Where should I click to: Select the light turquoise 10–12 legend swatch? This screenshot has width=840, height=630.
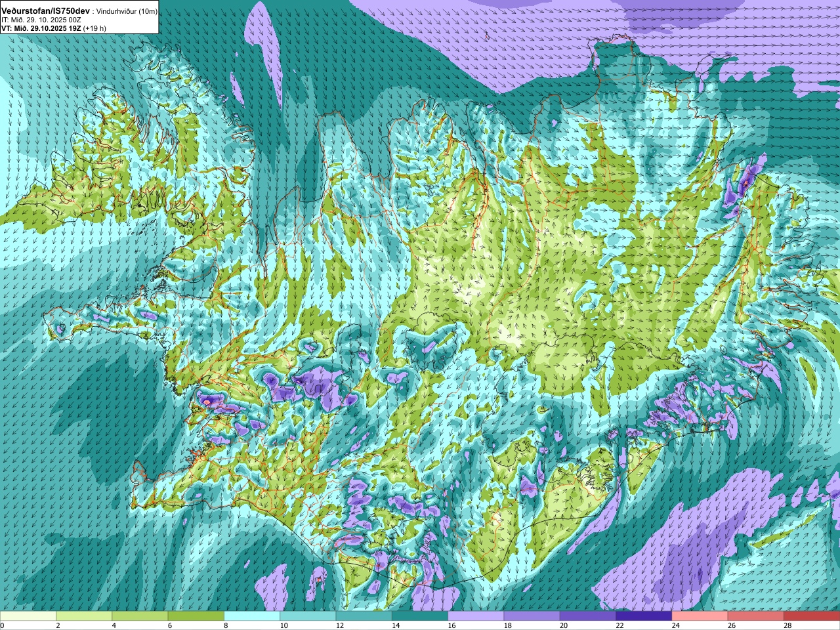pyautogui.click(x=308, y=616)
